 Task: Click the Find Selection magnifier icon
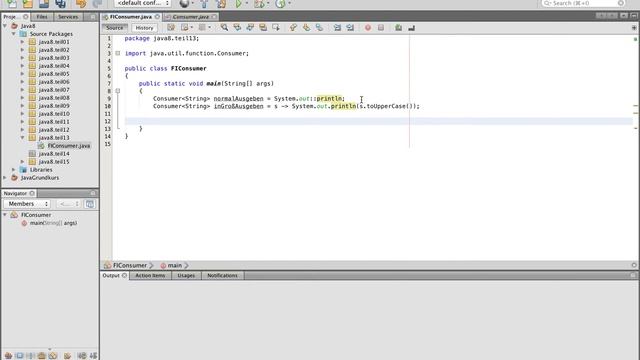(x=224, y=28)
